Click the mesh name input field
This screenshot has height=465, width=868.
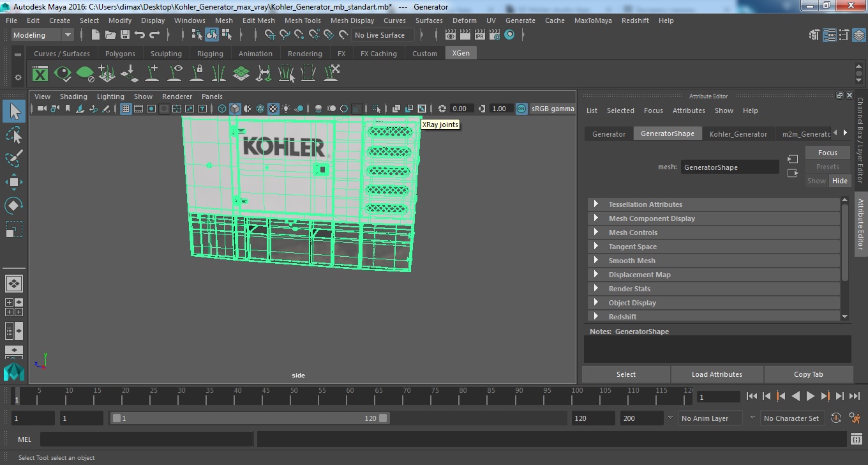[730, 167]
